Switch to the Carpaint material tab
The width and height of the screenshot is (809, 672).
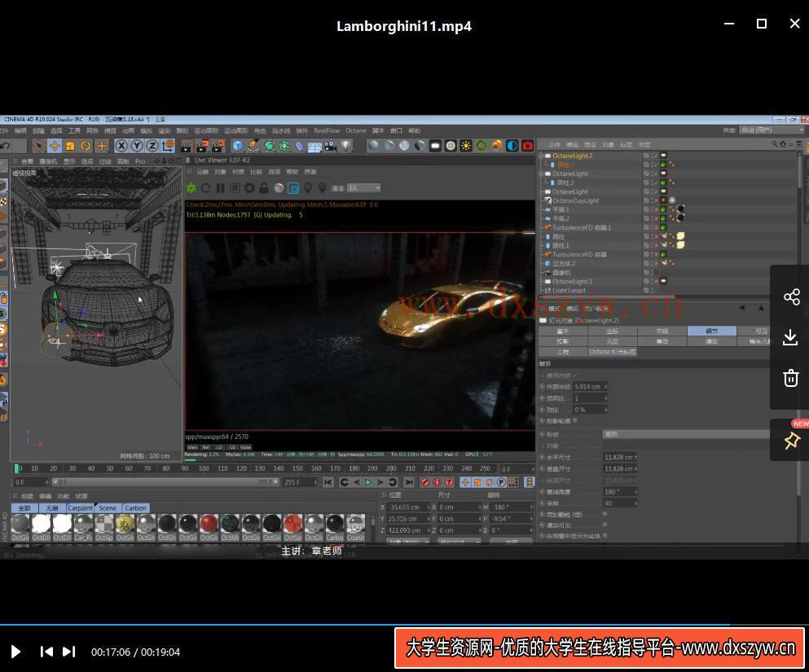click(x=80, y=508)
